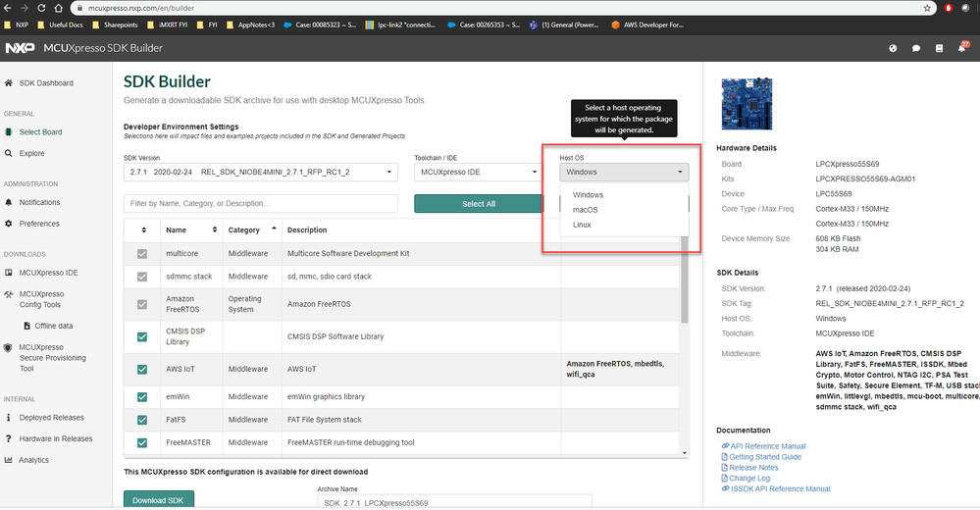
Task: Bookmark this page with star icon
Action: coord(927,8)
